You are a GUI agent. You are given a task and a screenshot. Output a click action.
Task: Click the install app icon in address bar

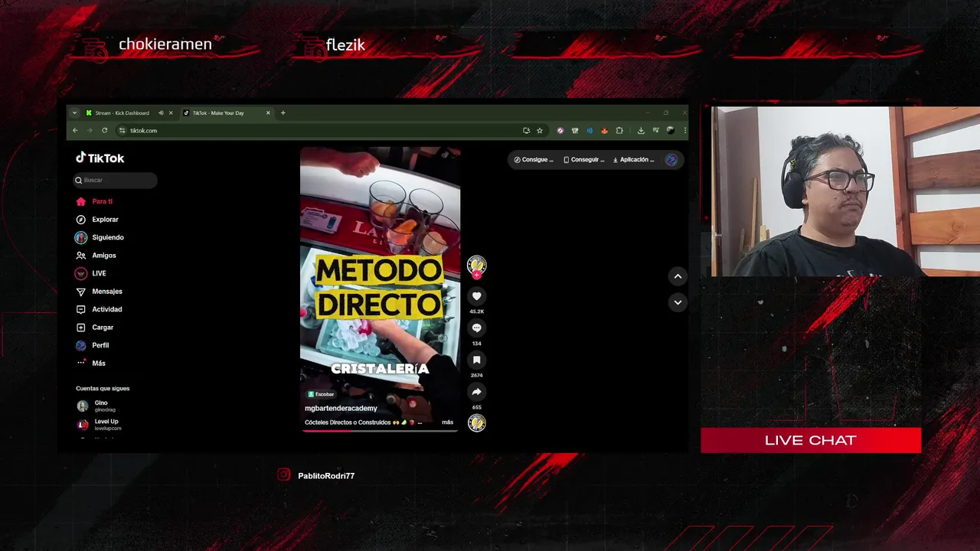[x=526, y=131]
